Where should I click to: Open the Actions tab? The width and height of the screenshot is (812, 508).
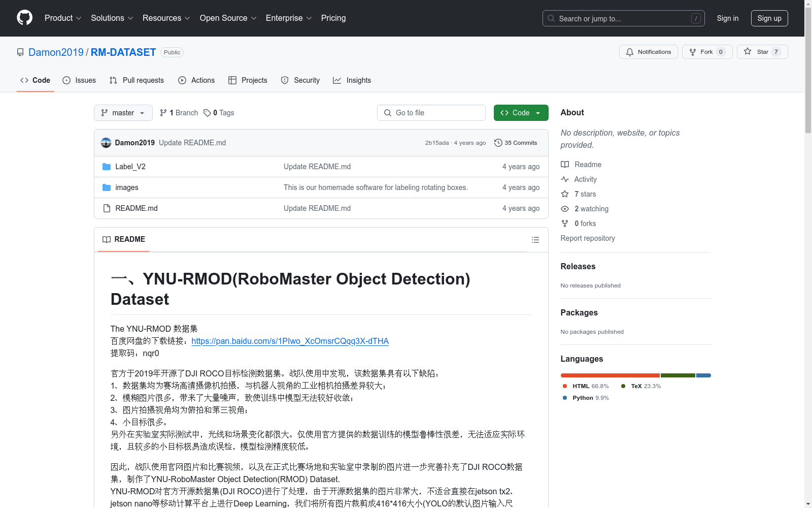coord(196,80)
